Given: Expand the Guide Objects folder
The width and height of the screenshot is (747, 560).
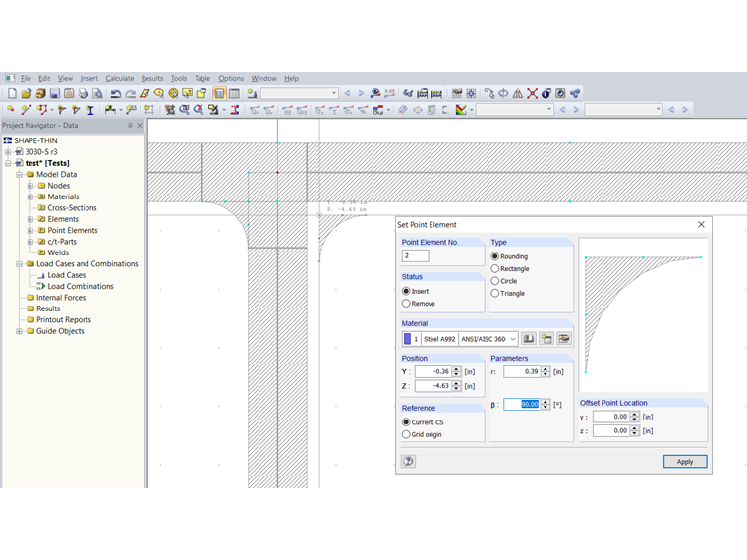Looking at the screenshot, I should point(19,331).
